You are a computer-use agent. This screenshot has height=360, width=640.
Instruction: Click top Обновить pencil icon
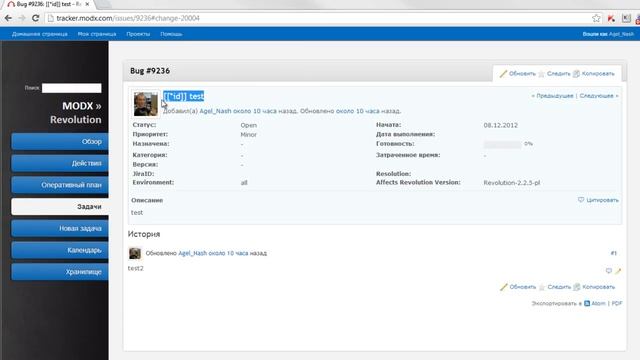503,73
